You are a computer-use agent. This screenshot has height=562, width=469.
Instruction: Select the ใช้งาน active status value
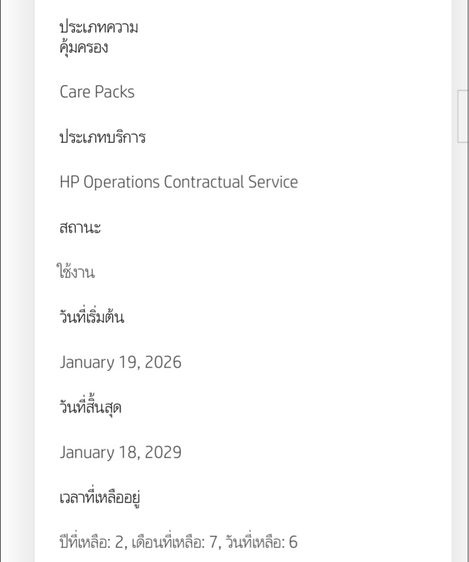pyautogui.click(x=76, y=271)
